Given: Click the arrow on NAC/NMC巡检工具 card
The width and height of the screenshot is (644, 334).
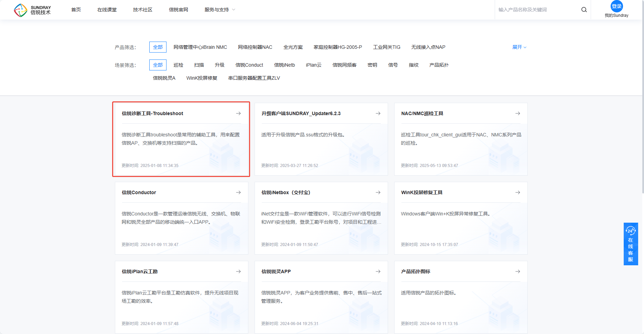Looking at the screenshot, I should coord(518,113).
